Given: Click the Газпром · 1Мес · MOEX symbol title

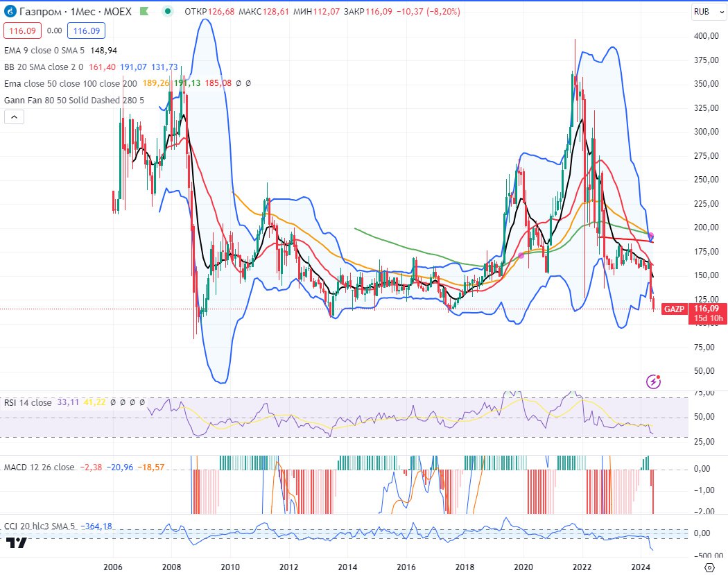Looking at the screenshot, I should pos(75,12).
